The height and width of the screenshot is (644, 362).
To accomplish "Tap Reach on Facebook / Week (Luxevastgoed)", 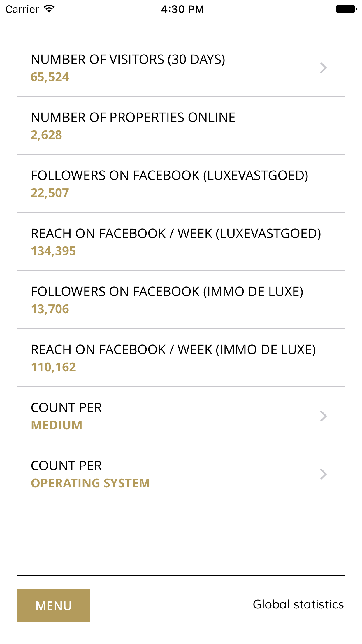I will pos(181,242).
